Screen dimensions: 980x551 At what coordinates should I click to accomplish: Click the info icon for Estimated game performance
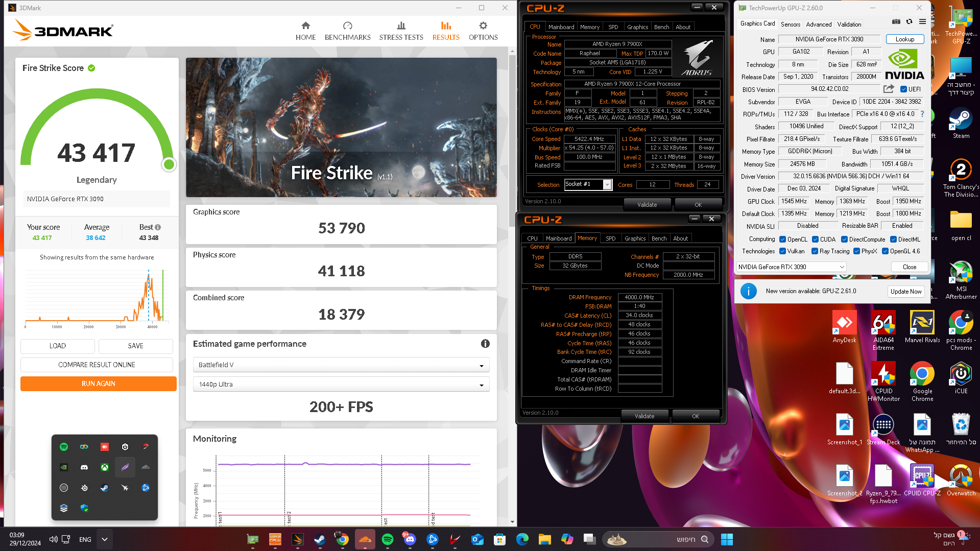pyautogui.click(x=485, y=344)
